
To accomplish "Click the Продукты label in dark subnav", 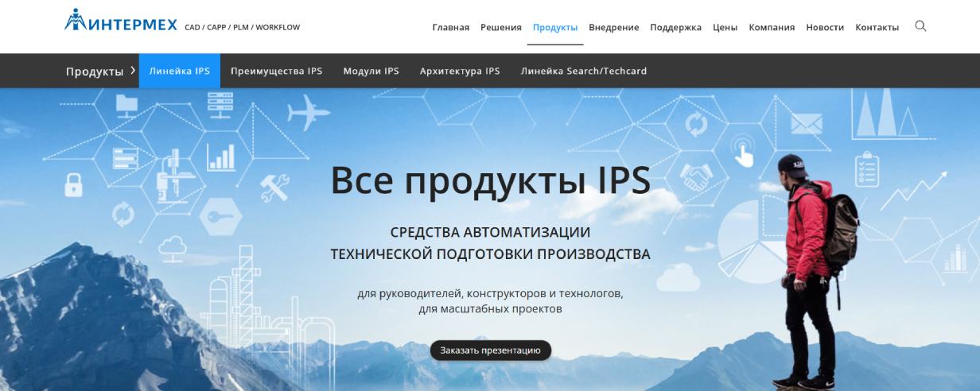I will tap(94, 72).
